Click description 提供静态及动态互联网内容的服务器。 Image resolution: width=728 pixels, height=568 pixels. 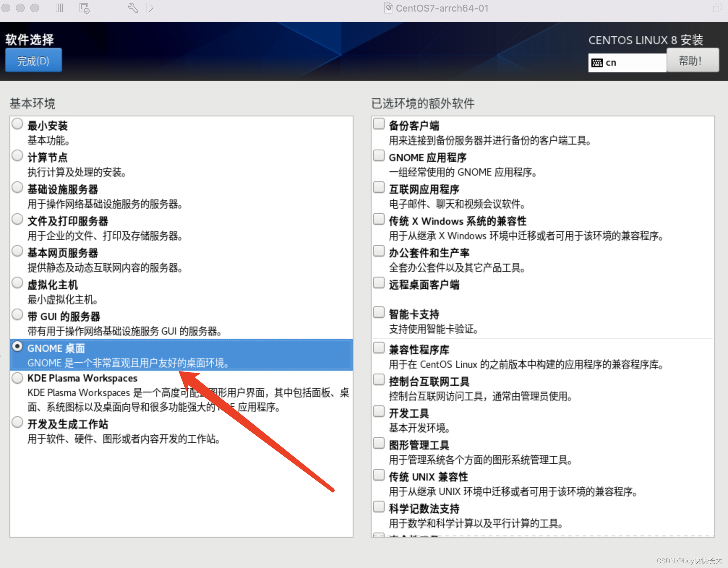tap(105, 268)
